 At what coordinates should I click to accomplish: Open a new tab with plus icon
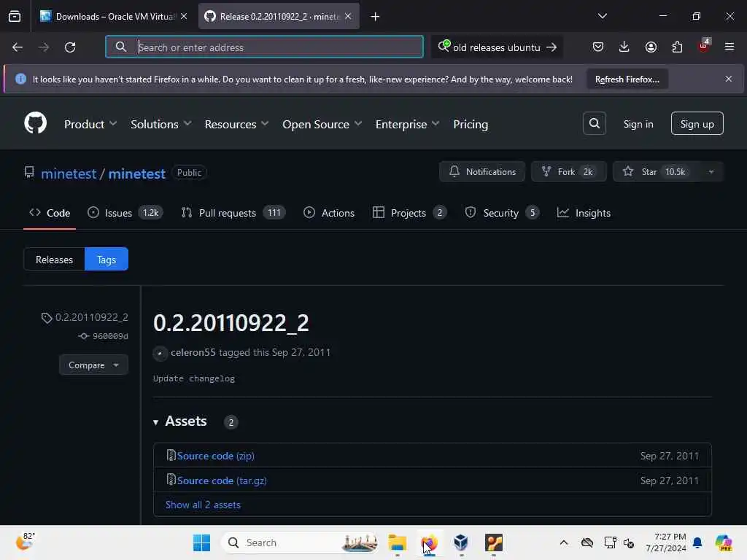[375, 17]
